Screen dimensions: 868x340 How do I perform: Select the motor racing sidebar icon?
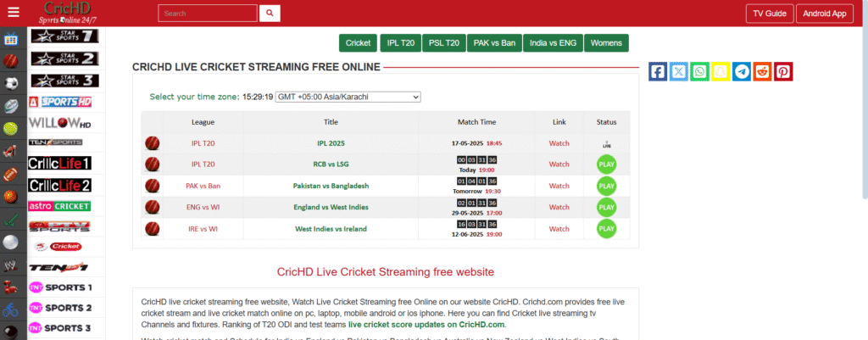[x=10, y=151]
